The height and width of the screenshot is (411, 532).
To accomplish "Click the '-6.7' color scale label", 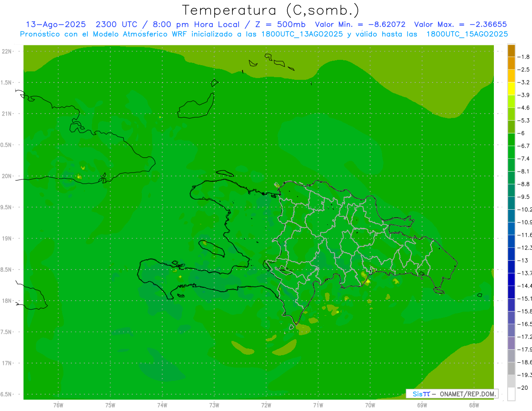I will pos(524,145).
